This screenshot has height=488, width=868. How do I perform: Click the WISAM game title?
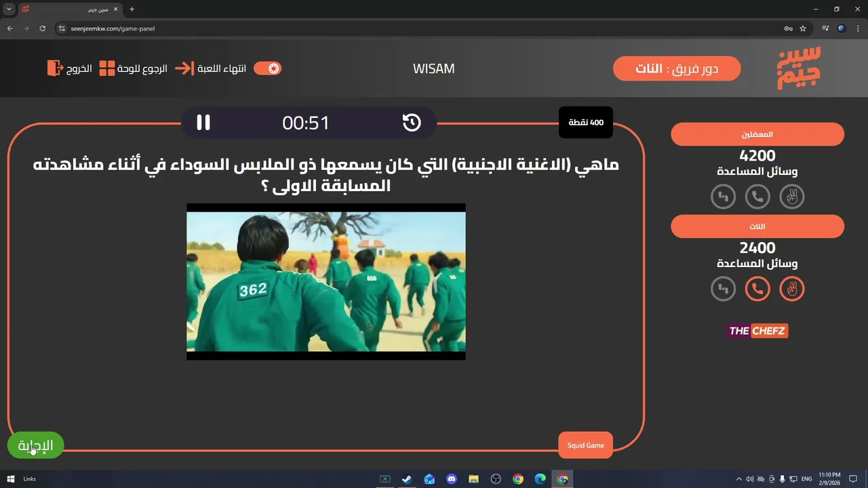(433, 68)
